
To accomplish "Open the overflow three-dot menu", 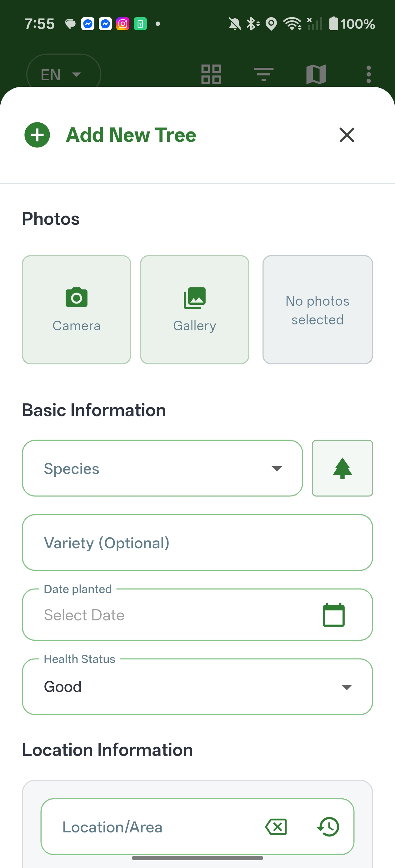I will coord(369,74).
